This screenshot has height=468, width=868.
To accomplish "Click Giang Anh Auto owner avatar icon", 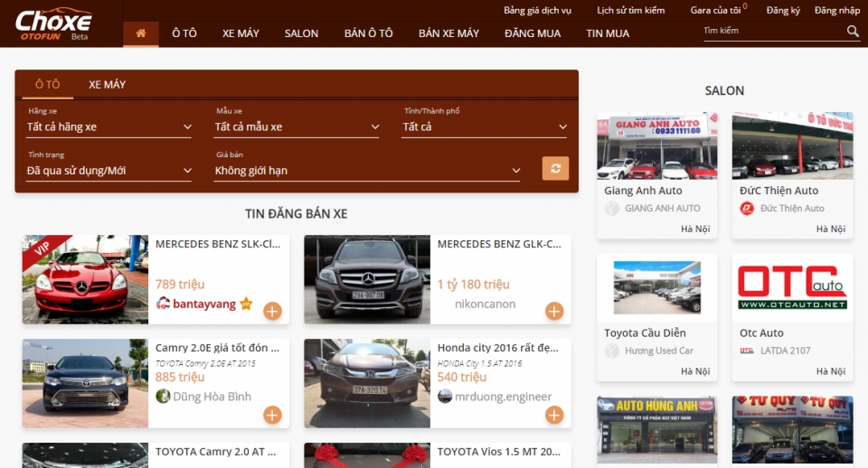I will point(612,209).
